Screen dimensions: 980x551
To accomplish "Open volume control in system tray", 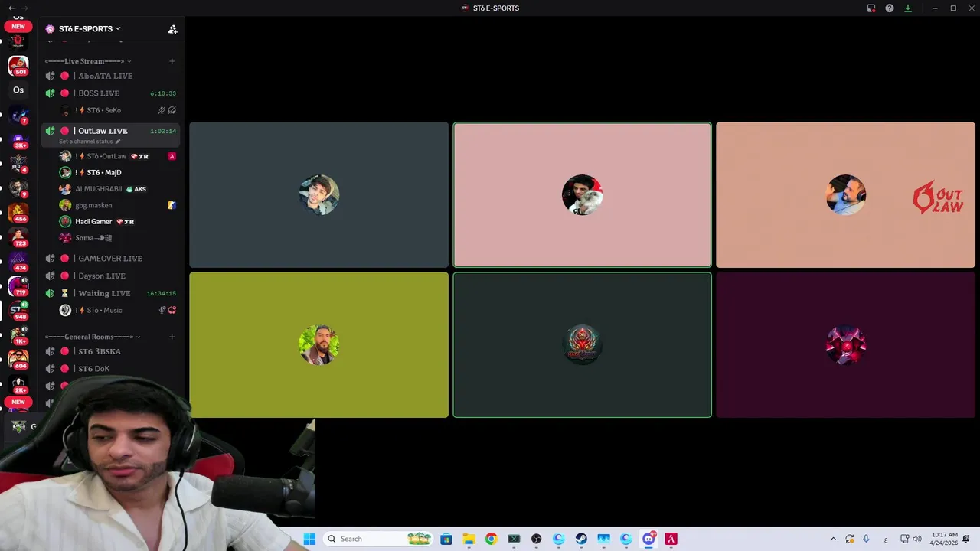I will pos(917,539).
